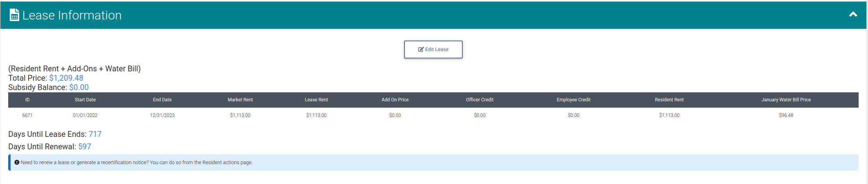Click the Officer Credit column header
Image resolution: width=868 pixels, height=184 pixels.
pyautogui.click(x=479, y=100)
